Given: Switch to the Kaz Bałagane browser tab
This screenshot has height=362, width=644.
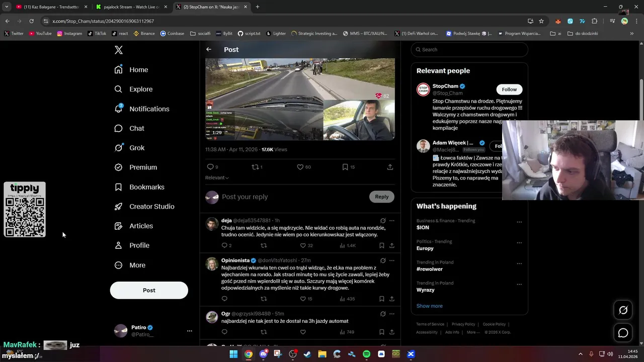Looking at the screenshot, I should click(51, 7).
